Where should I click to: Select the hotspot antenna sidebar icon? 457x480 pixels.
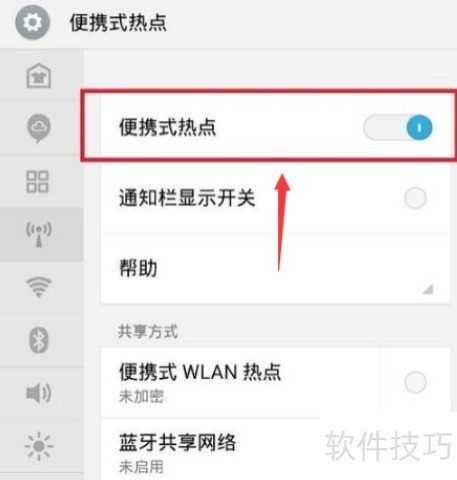[x=39, y=235]
